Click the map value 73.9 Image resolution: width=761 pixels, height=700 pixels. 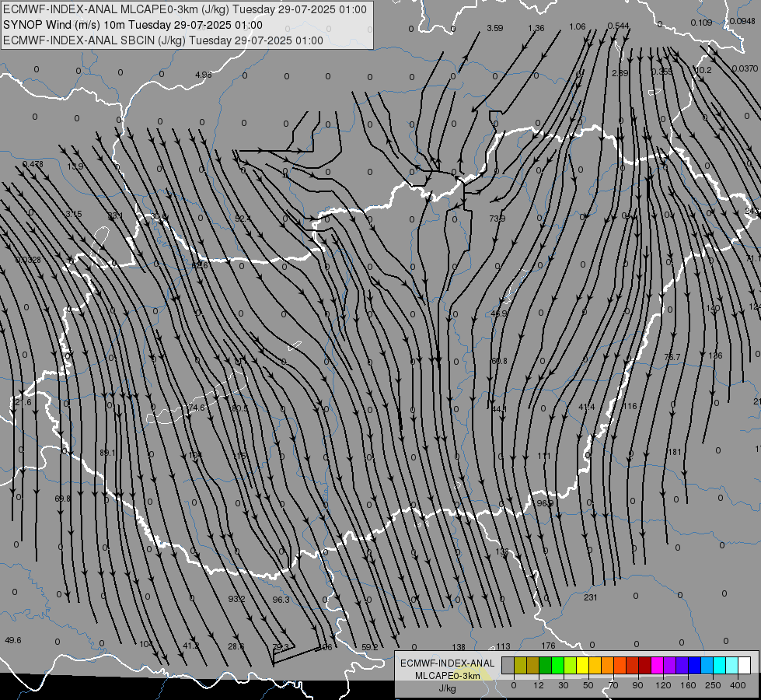(497, 219)
